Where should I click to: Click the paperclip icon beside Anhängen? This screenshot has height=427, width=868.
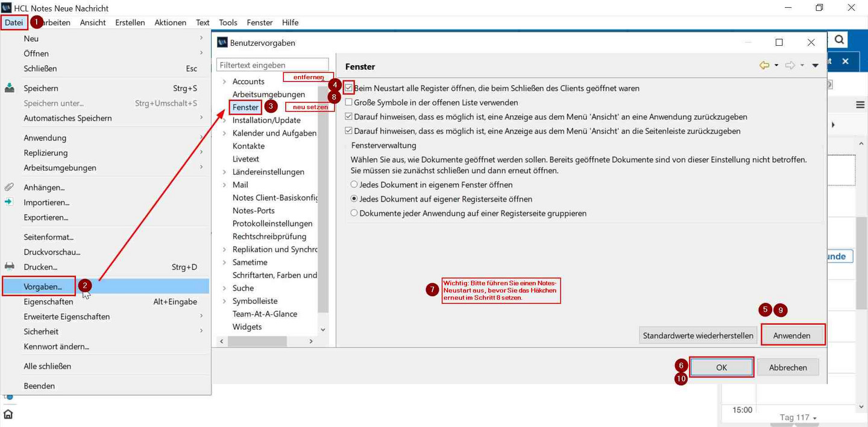tap(10, 187)
